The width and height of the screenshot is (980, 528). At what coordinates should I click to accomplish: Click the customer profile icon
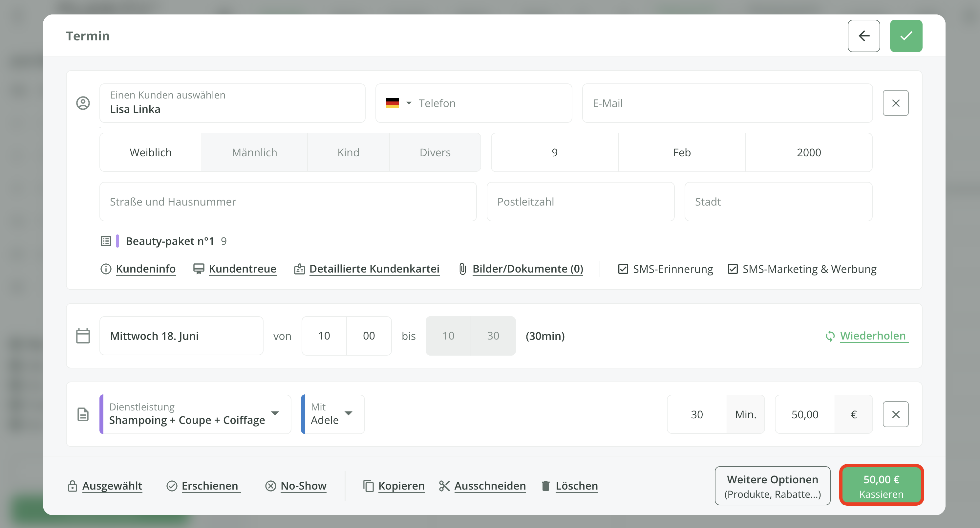tap(83, 103)
